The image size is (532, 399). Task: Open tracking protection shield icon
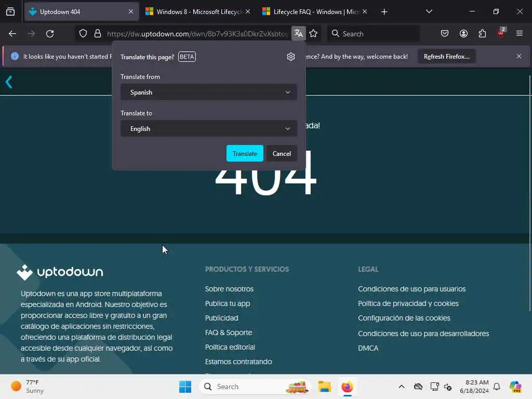(83, 34)
